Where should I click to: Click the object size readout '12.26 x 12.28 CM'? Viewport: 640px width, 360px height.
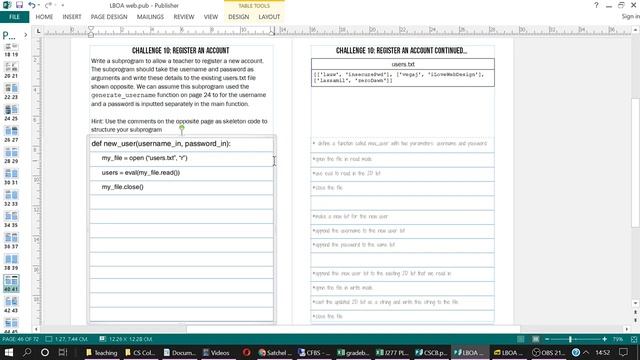click(x=126, y=339)
